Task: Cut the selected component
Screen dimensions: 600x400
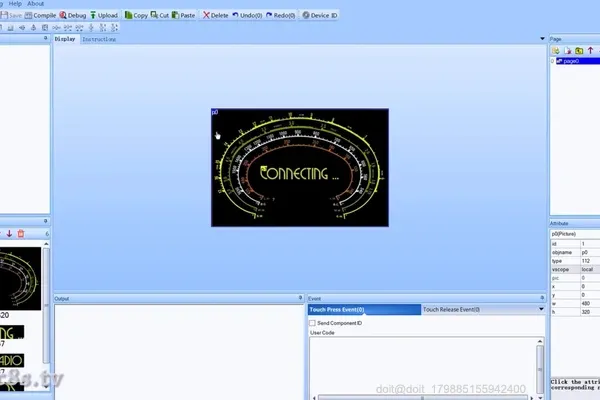Action: (160, 15)
